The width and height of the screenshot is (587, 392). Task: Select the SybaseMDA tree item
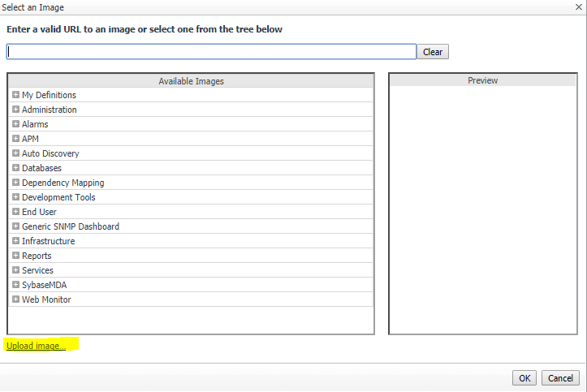click(43, 285)
